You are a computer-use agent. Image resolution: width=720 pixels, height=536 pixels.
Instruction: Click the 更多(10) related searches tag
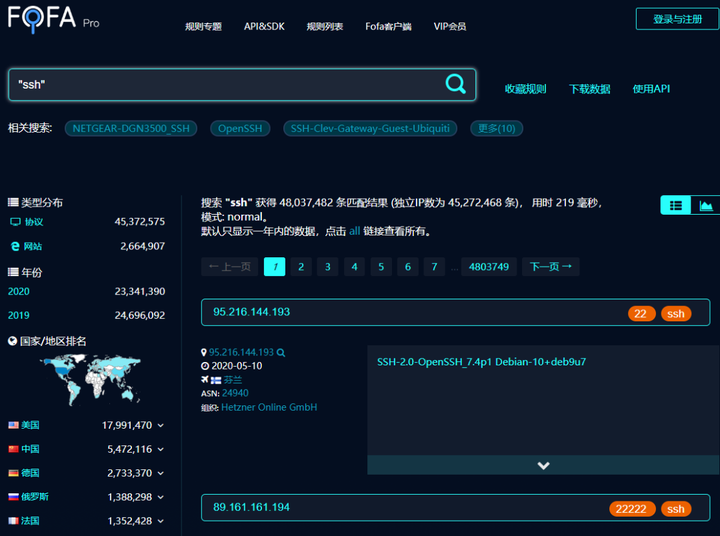pyautogui.click(x=496, y=129)
